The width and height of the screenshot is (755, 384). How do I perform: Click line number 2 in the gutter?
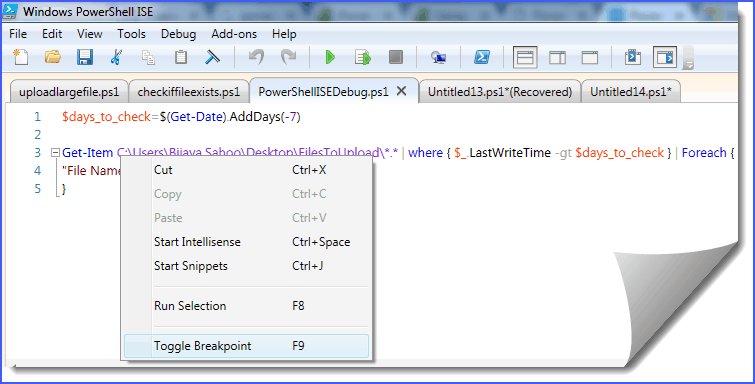pos(38,134)
